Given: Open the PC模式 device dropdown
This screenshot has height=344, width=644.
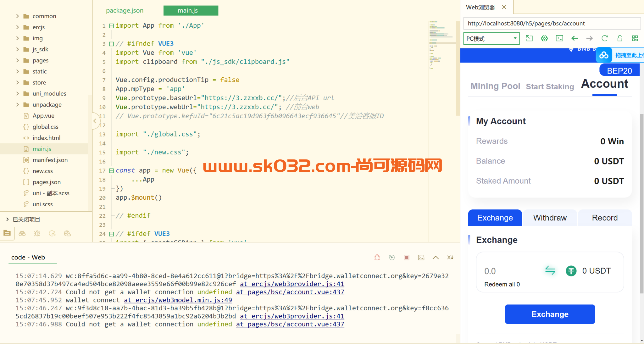Looking at the screenshot, I should [x=491, y=38].
